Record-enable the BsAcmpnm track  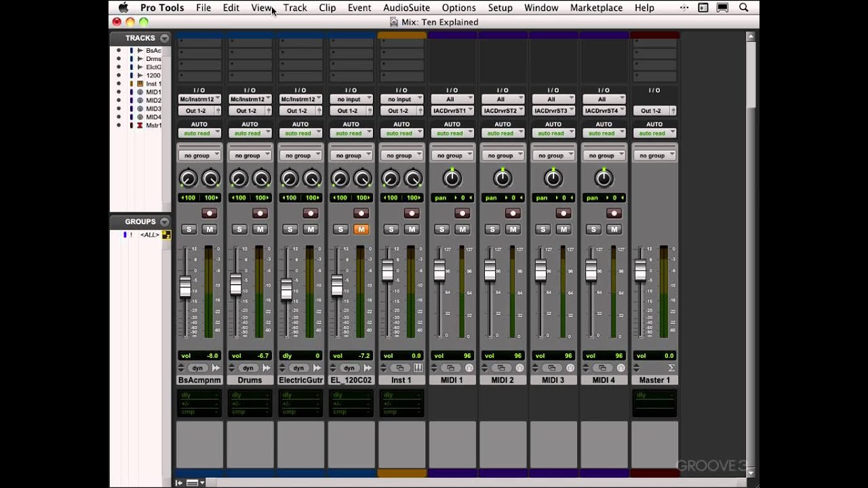coord(209,213)
